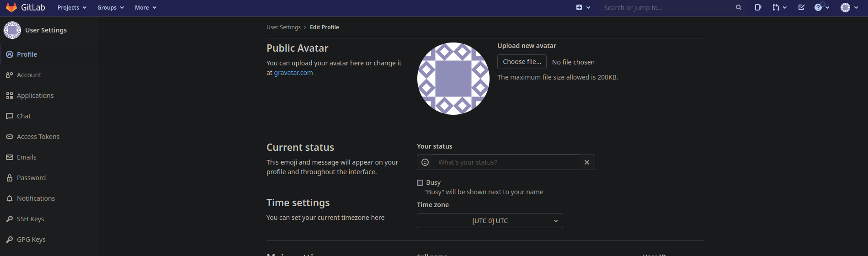868x256 pixels.
Task: Click the emoji picker smiley button
Action: click(x=425, y=162)
